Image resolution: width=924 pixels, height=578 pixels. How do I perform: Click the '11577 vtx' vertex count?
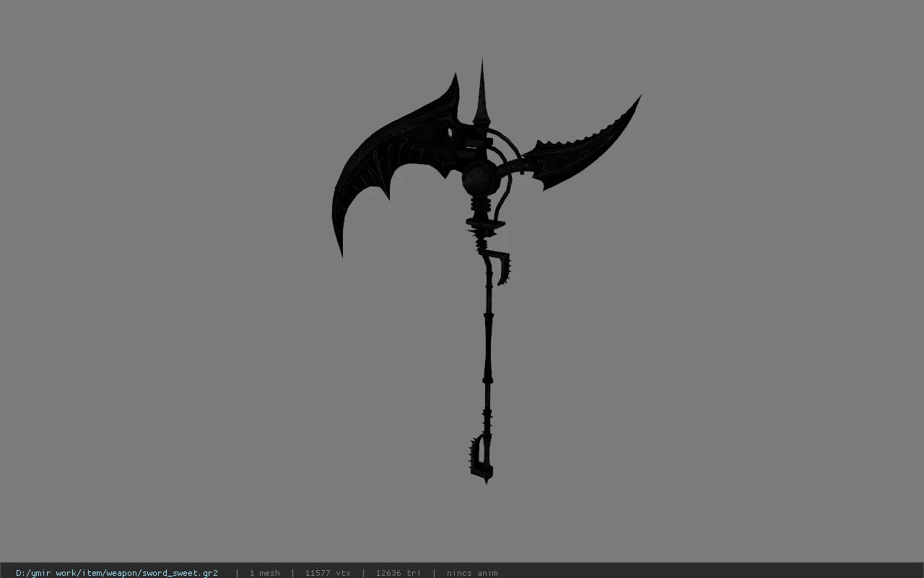click(328, 573)
